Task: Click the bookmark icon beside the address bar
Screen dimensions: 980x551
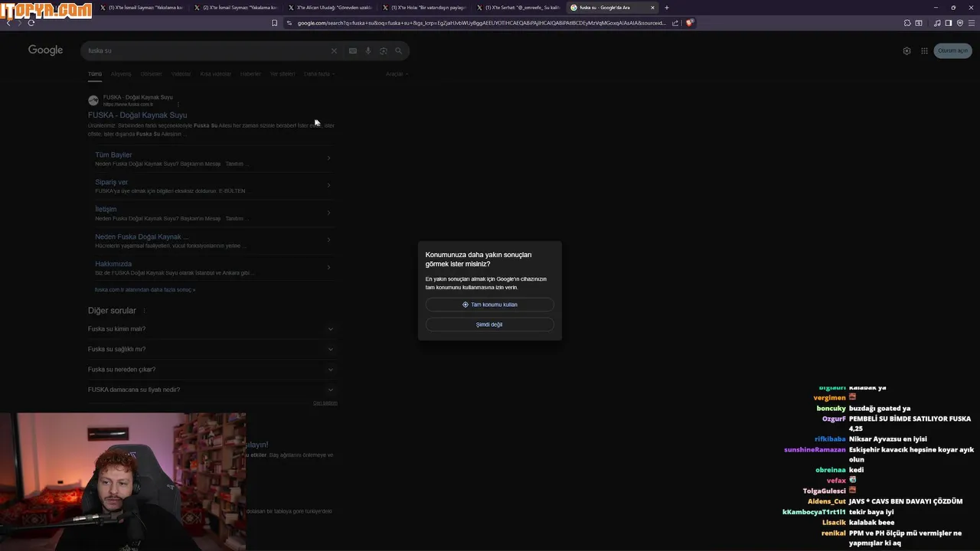Action: pyautogui.click(x=275, y=23)
